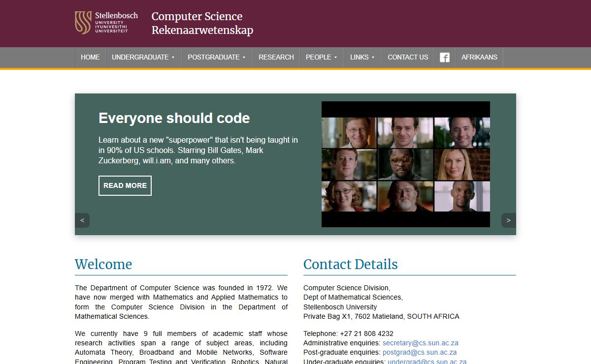Click the Read More button
The width and height of the screenshot is (591, 364).
(x=125, y=185)
